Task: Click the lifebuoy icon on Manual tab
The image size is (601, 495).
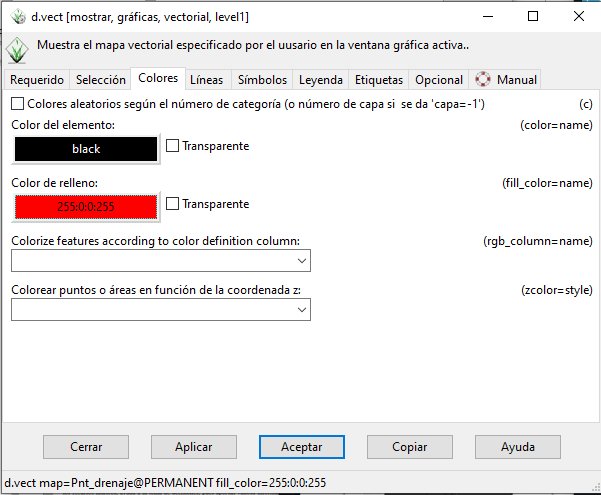Action: (x=483, y=80)
